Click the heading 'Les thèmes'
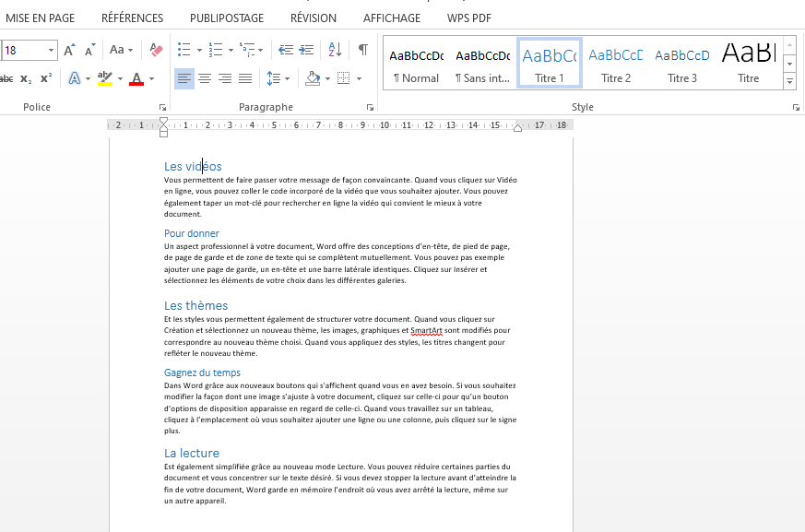 pyautogui.click(x=196, y=306)
